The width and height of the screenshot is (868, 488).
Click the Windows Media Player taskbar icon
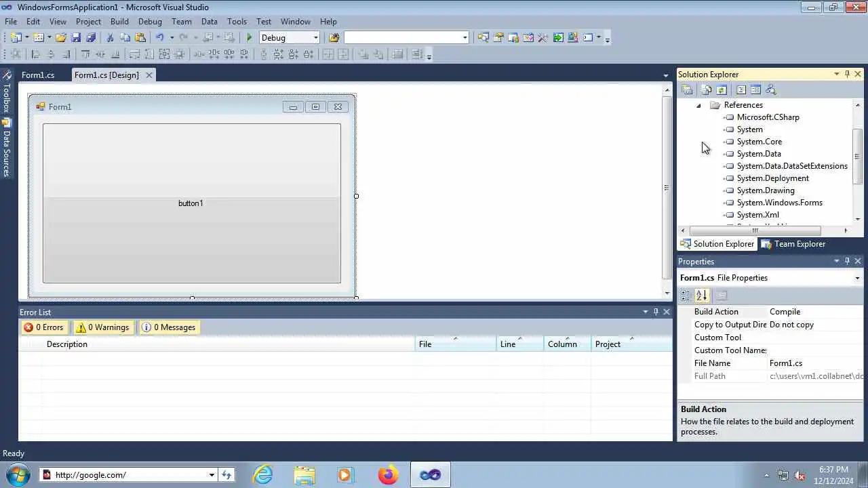pyautogui.click(x=345, y=474)
